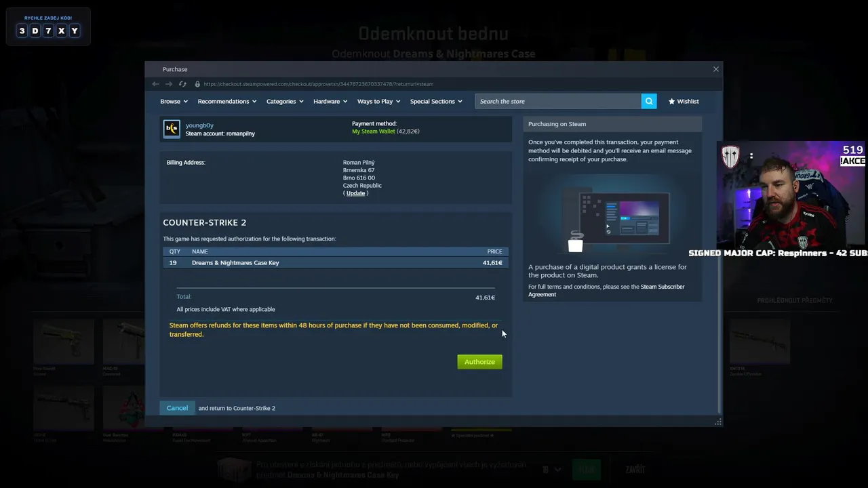Click the Brno 616 00 address line

click(x=359, y=178)
